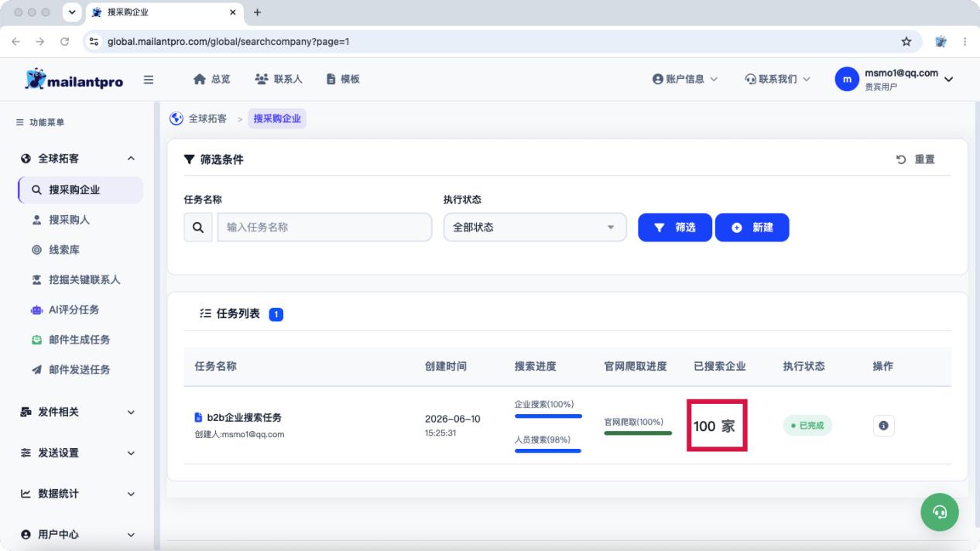980x551 pixels.
Task: Focus the 输入任务名称 input field
Action: [324, 228]
